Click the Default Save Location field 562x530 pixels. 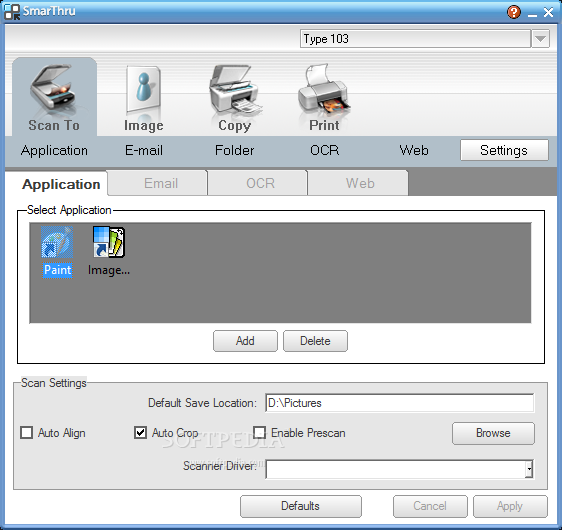point(400,403)
